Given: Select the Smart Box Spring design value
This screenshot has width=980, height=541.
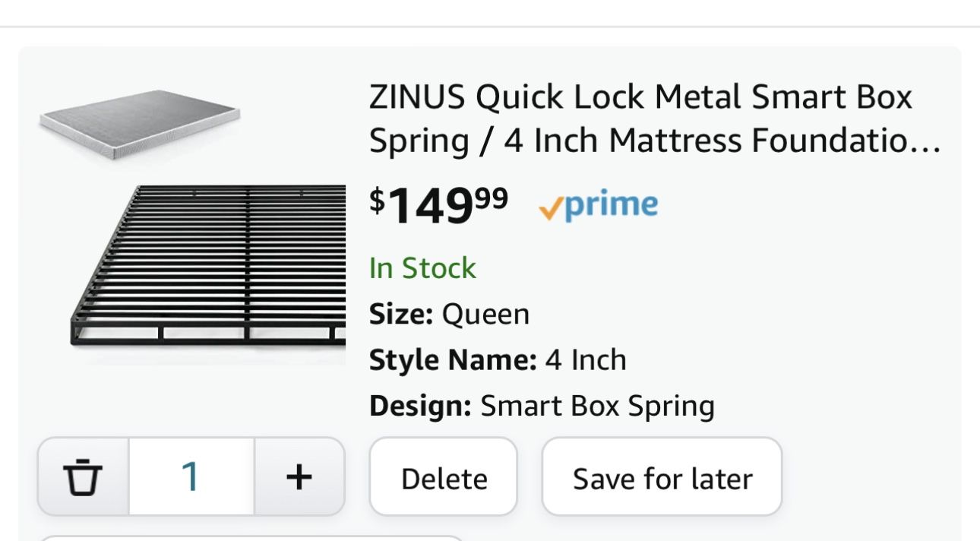Looking at the screenshot, I should click(x=597, y=406).
